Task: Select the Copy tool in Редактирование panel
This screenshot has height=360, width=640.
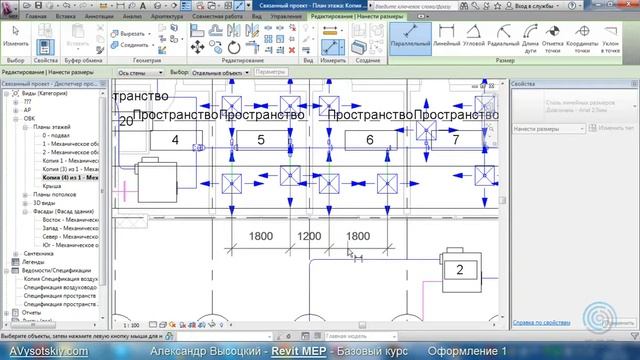Action: (216, 47)
